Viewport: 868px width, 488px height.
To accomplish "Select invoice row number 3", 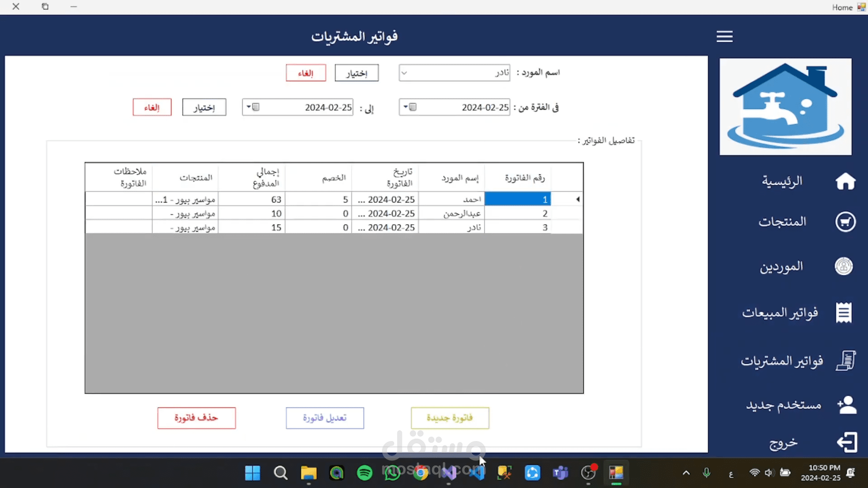I will click(517, 227).
